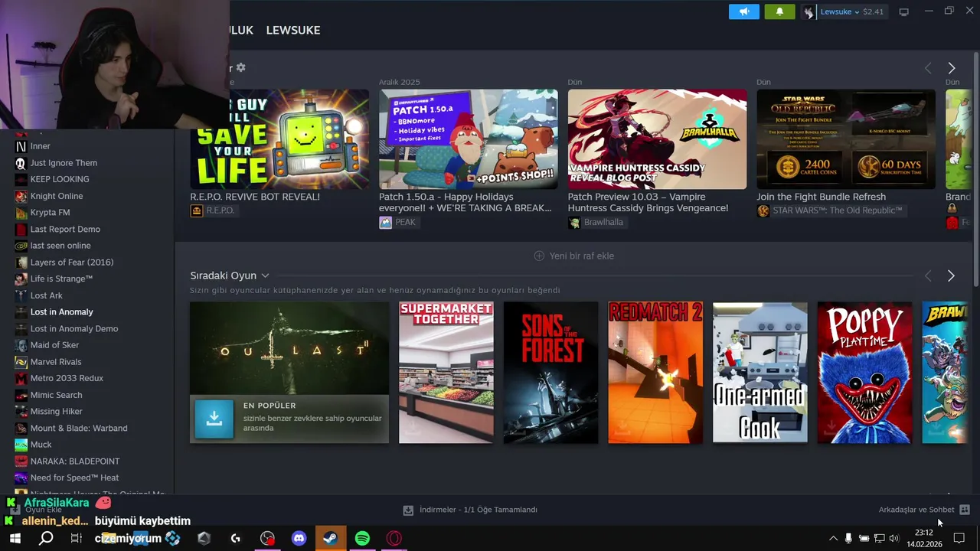Open Spotify from the taskbar
980x551 pixels.
click(362, 539)
